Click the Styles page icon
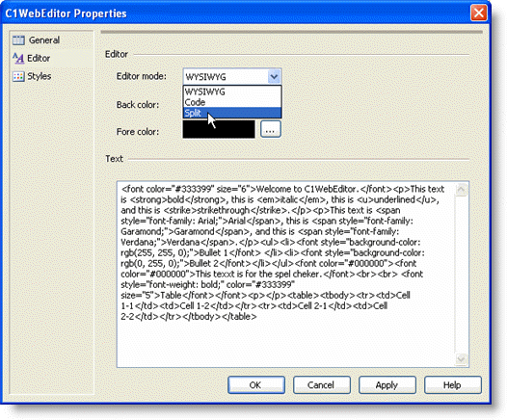 [x=18, y=76]
